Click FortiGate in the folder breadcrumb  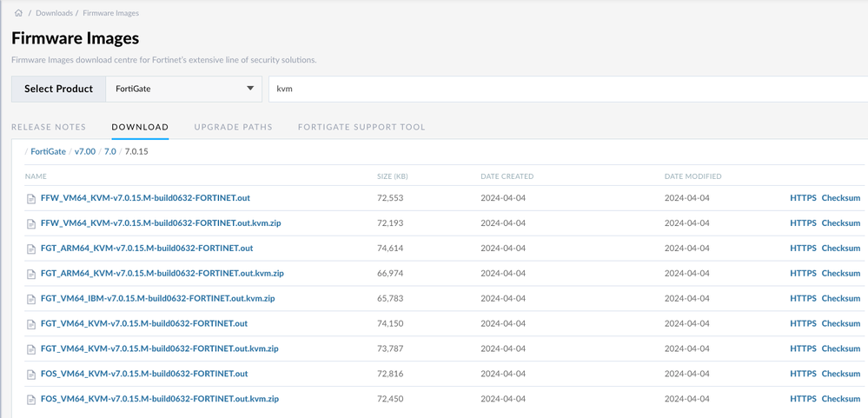[48, 151]
